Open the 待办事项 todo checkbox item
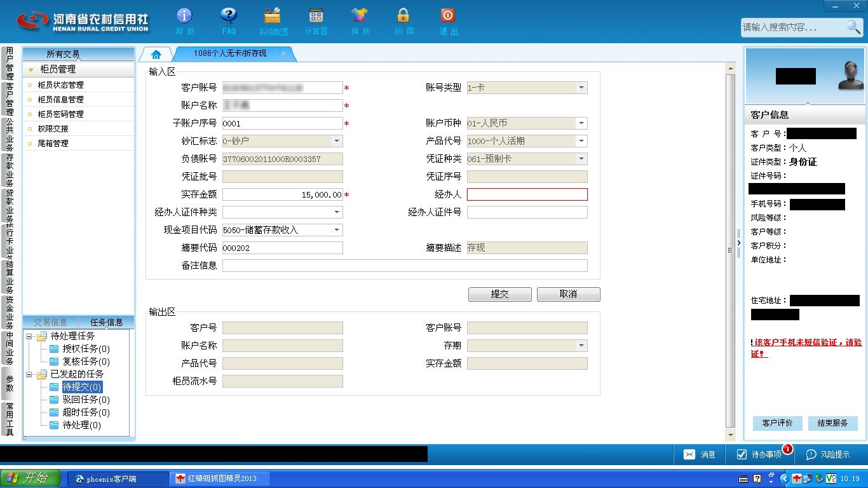868x488 pixels. click(x=759, y=454)
